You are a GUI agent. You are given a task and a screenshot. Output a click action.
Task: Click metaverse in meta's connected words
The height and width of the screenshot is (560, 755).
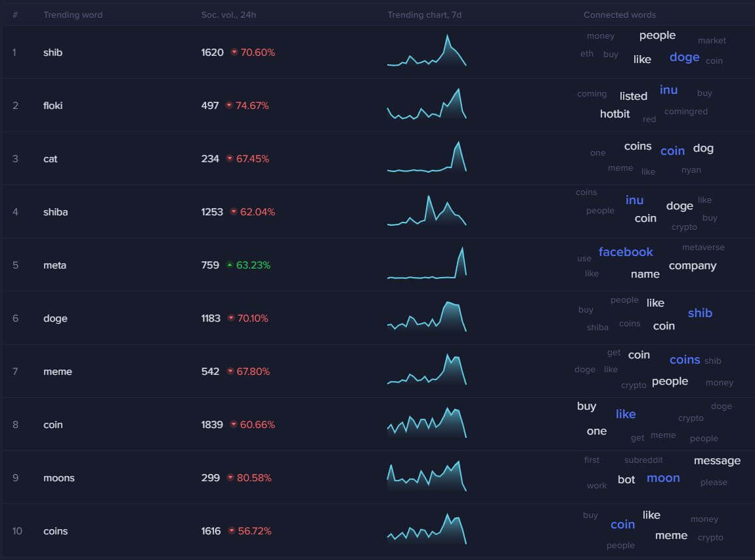click(703, 248)
